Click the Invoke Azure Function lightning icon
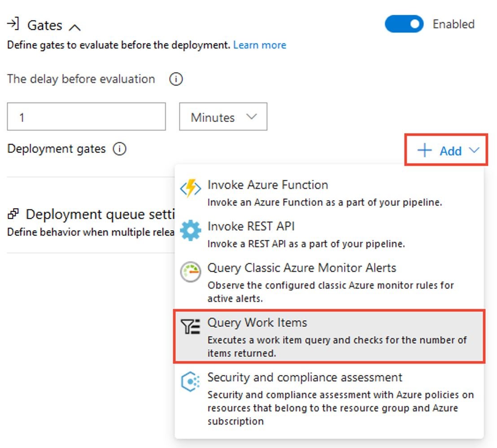497x448 pixels. click(x=191, y=189)
